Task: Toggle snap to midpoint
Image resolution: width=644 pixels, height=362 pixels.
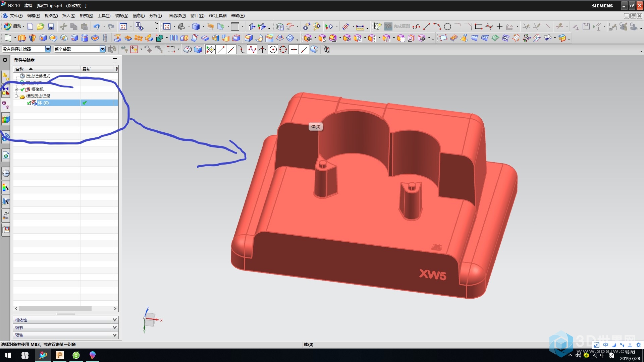Action: [x=231, y=50]
